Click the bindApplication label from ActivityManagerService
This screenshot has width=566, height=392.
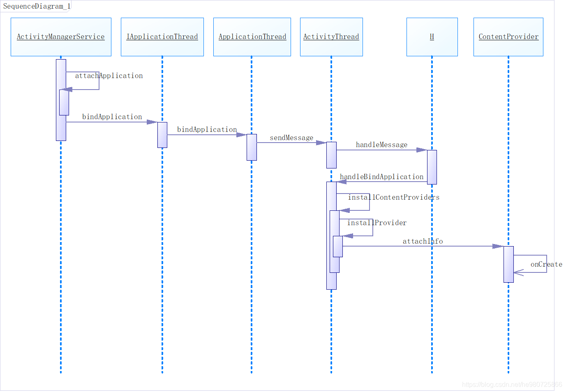tap(112, 117)
